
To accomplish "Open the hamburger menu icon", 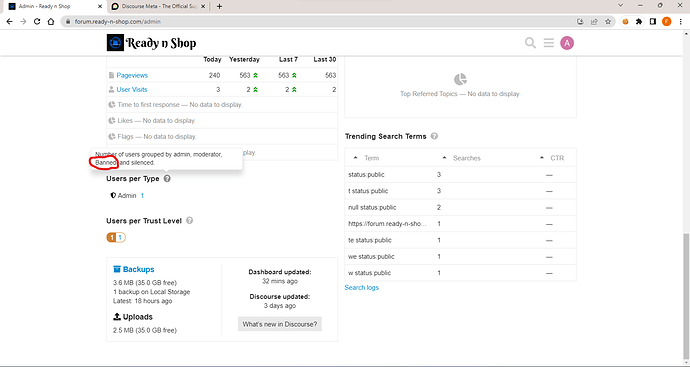I will click(x=548, y=43).
